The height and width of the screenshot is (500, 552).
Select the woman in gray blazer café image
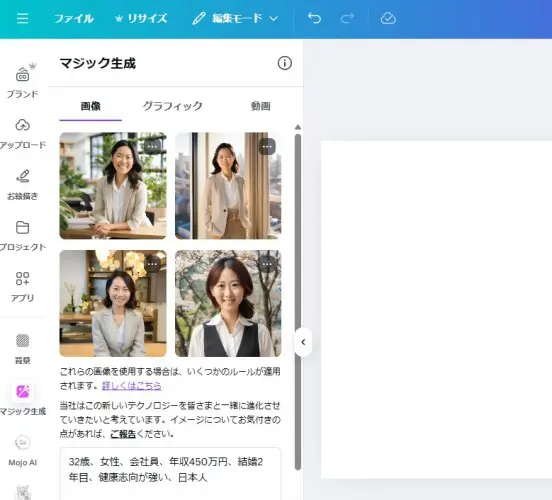click(113, 304)
